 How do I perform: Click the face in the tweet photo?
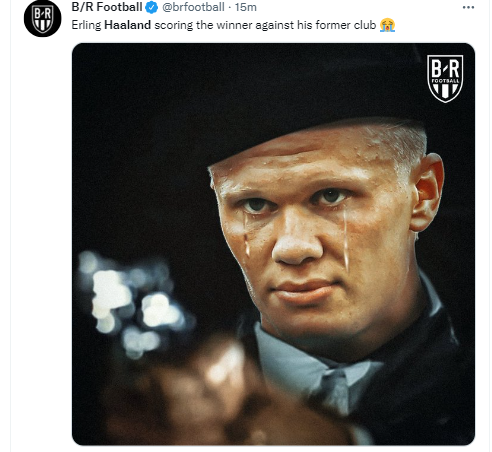click(x=310, y=233)
